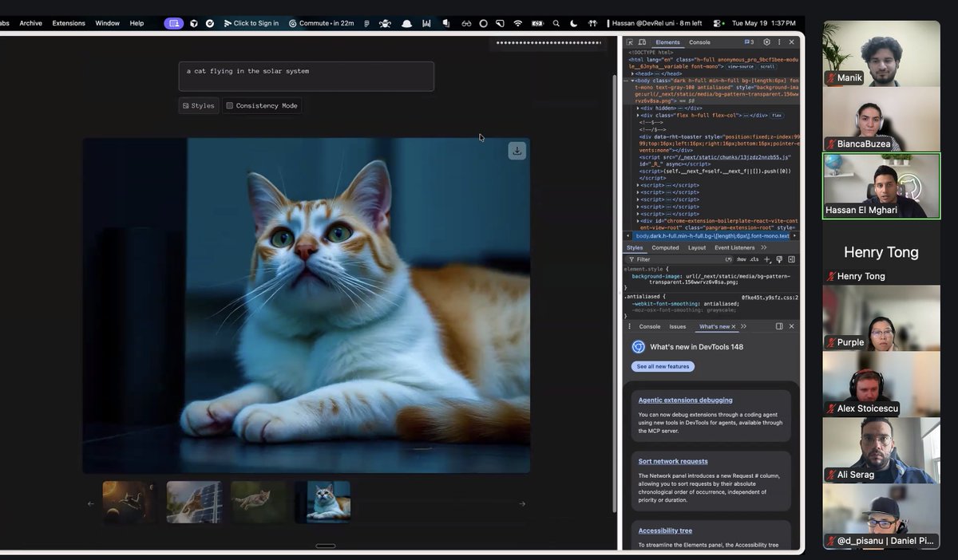Open the Issues drawer tab
Screen dimensions: 958x560
pos(678,326)
